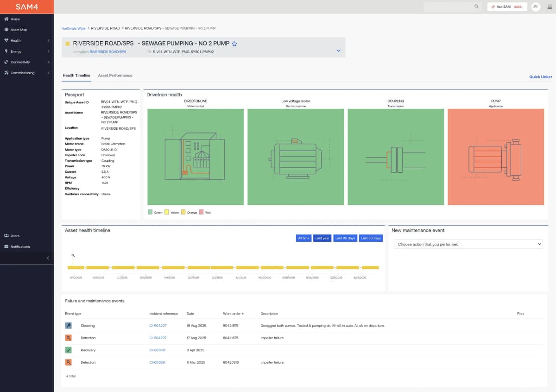Select the Last 30 days timeline filter

371,238
